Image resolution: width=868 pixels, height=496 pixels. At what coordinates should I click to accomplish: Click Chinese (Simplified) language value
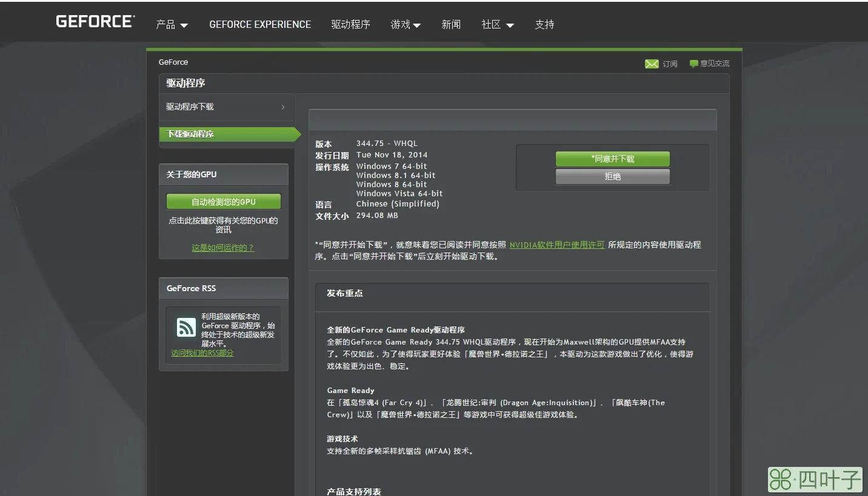pyautogui.click(x=398, y=204)
